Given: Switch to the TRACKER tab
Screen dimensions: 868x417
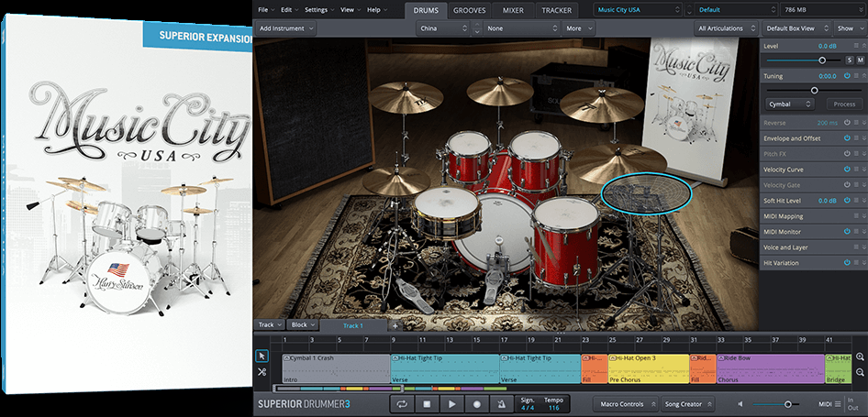Looking at the screenshot, I should [x=557, y=10].
